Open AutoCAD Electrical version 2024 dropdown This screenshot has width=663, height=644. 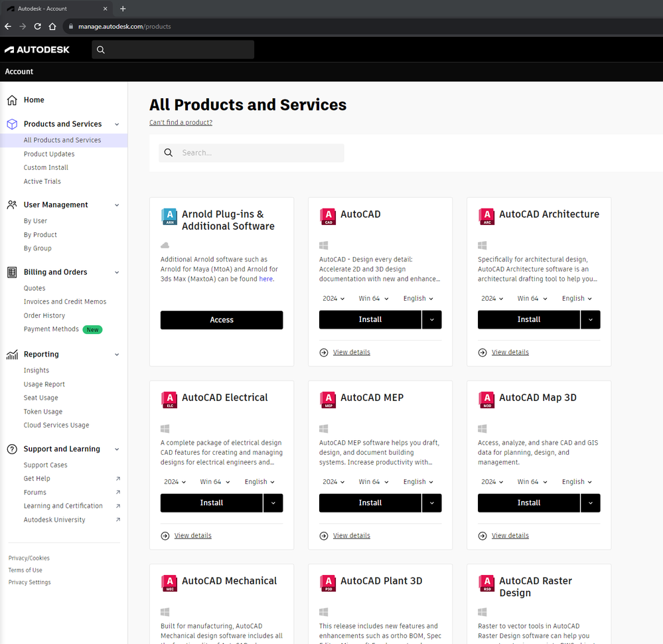[175, 481]
